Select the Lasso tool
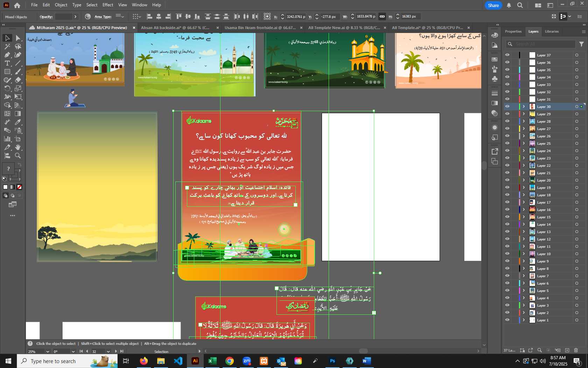This screenshot has height=368, width=588. point(18,46)
